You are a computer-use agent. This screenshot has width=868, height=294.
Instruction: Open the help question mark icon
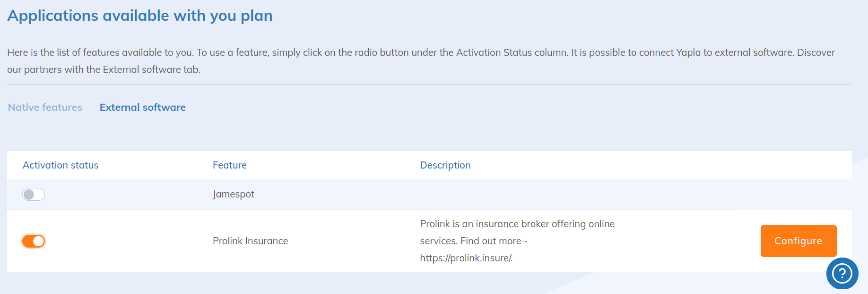[842, 273]
